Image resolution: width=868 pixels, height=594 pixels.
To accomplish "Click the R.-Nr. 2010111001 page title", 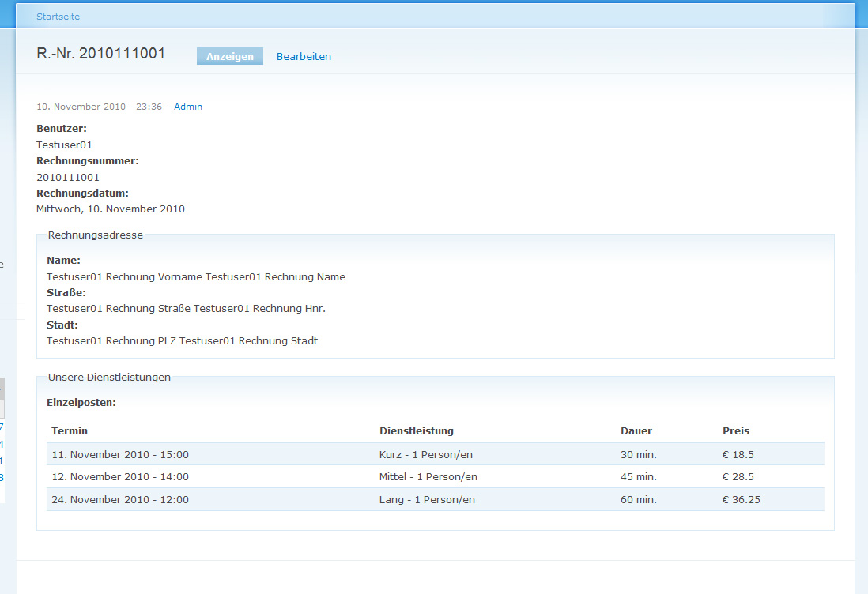I will pos(101,54).
